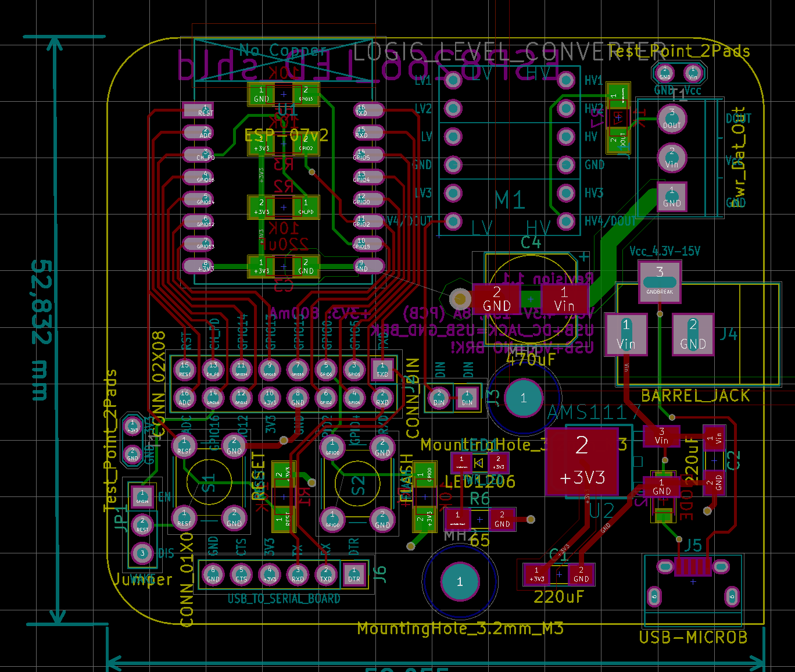Click the USB-MICROB footprint label
The height and width of the screenshot is (672, 795).
pyautogui.click(x=693, y=637)
